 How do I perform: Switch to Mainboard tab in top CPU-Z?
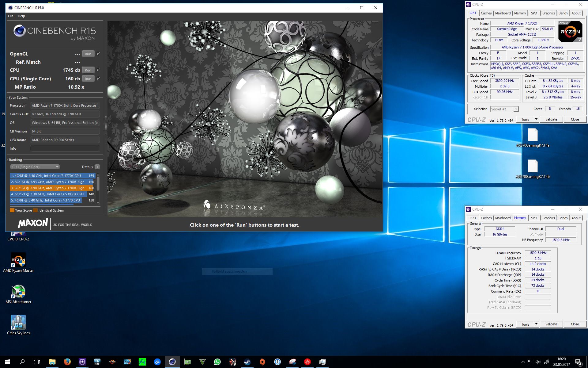coord(503,13)
